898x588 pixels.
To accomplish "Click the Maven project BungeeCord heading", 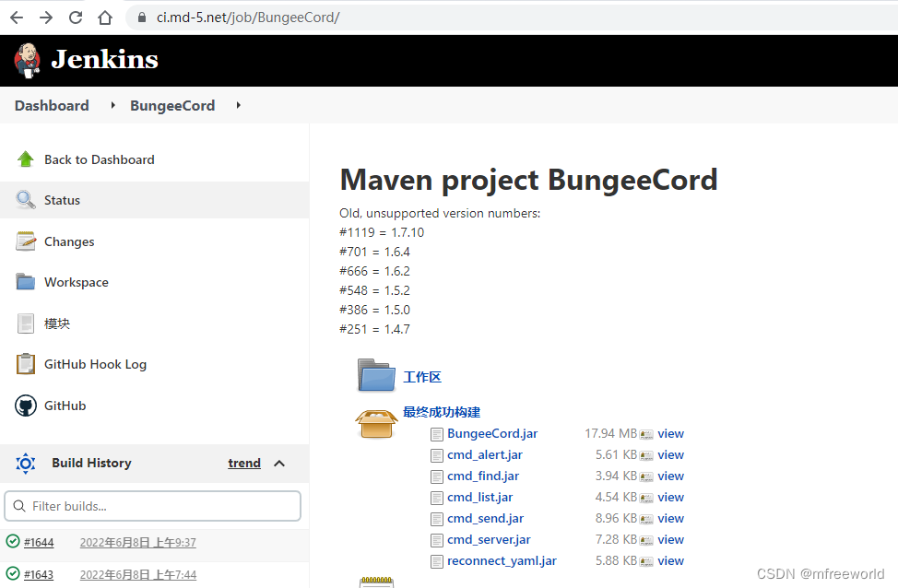I will click(x=528, y=181).
